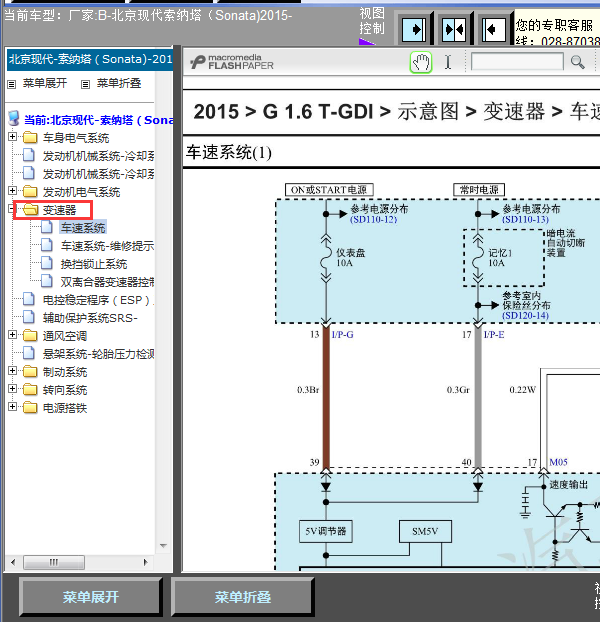Open 电控稳定程序 (ESP) tree item

(x=98, y=300)
